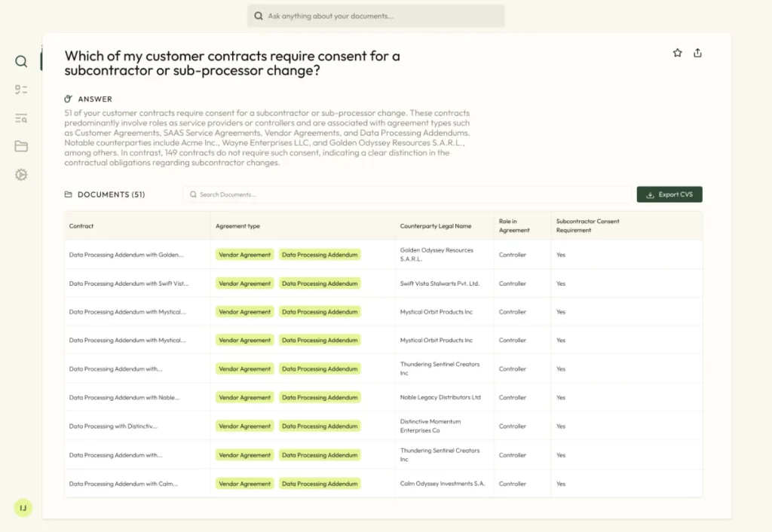The height and width of the screenshot is (532, 772).
Task: Export results with Export CVS button
Action: [x=669, y=194]
